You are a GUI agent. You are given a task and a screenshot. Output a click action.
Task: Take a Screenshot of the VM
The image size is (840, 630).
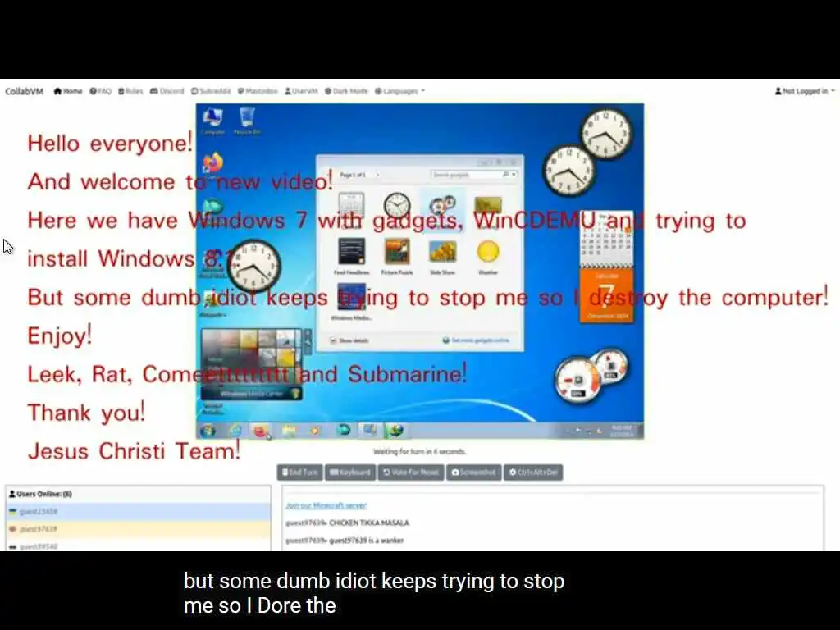point(473,472)
